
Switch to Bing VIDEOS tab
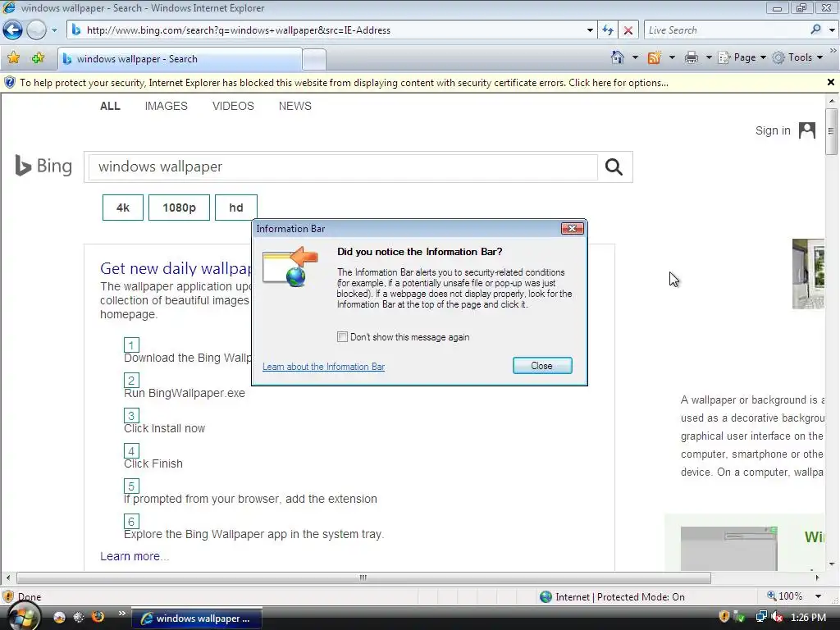tap(233, 106)
